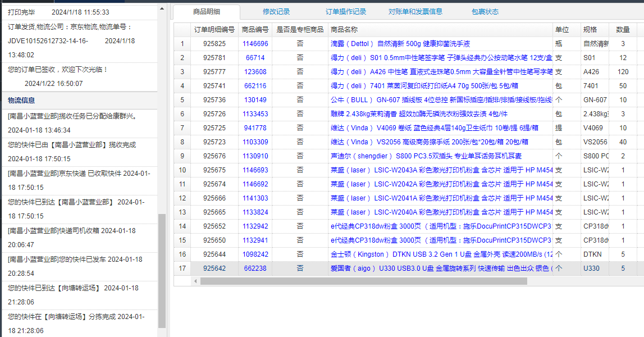Viewport: 644px width, 337px height.
Task: Click product number 1132941
Action: [255, 240]
